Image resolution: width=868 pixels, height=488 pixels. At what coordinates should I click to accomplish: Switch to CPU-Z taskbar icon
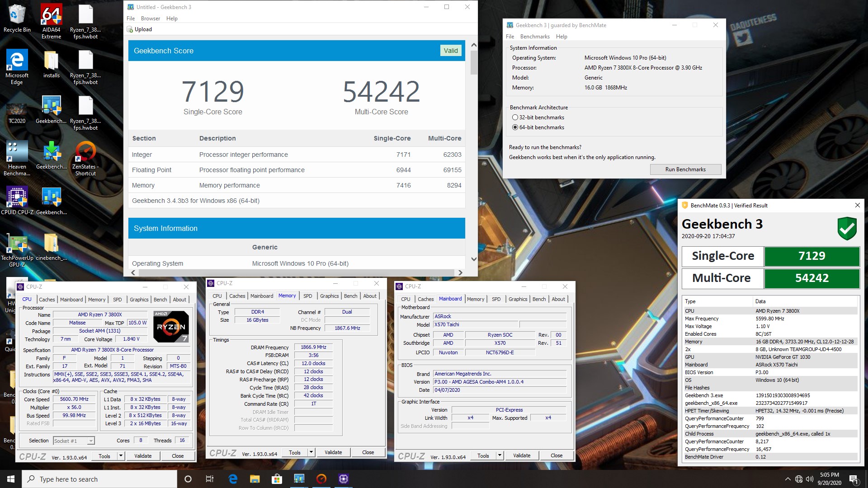[x=343, y=479]
